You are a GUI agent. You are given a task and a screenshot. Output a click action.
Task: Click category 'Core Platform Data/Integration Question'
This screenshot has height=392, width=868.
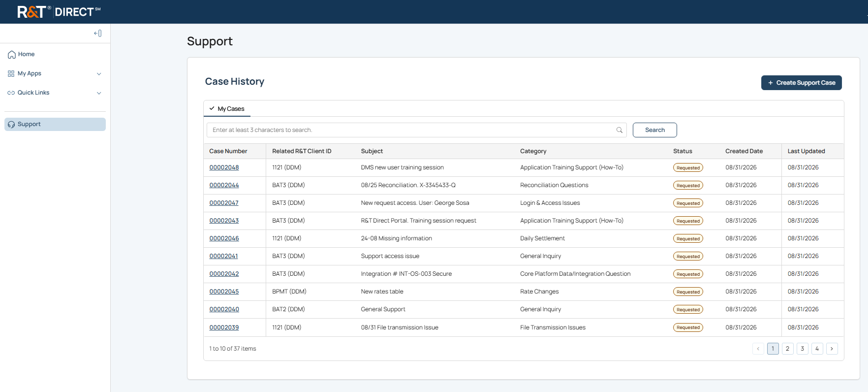pyautogui.click(x=575, y=274)
